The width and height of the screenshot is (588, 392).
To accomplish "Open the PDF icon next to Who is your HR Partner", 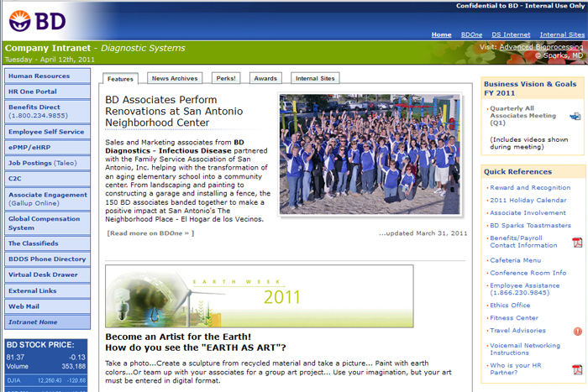I will pos(577,369).
